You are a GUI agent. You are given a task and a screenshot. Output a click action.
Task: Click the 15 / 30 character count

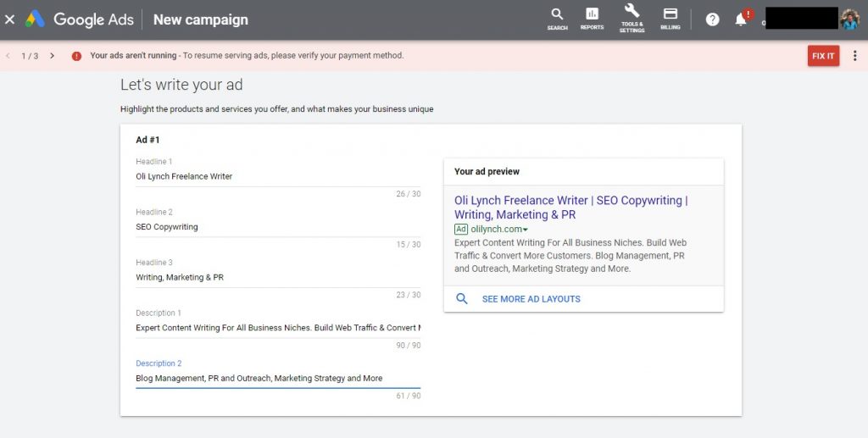(x=408, y=245)
